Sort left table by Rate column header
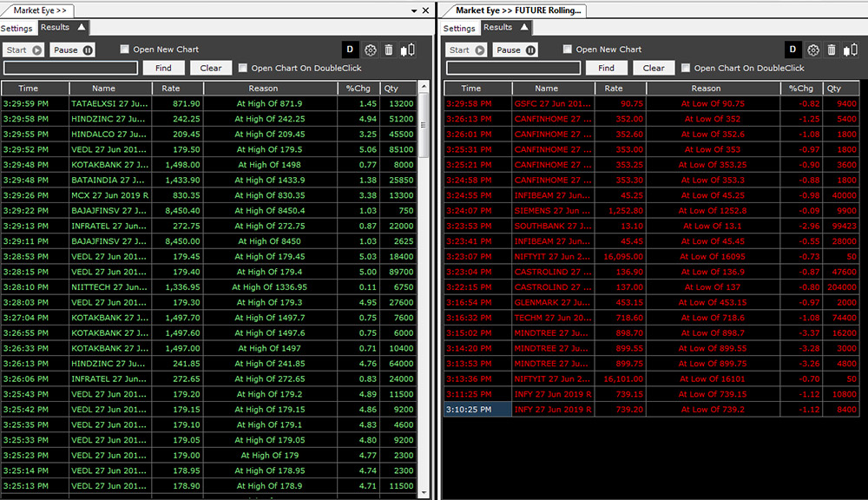 coord(178,88)
